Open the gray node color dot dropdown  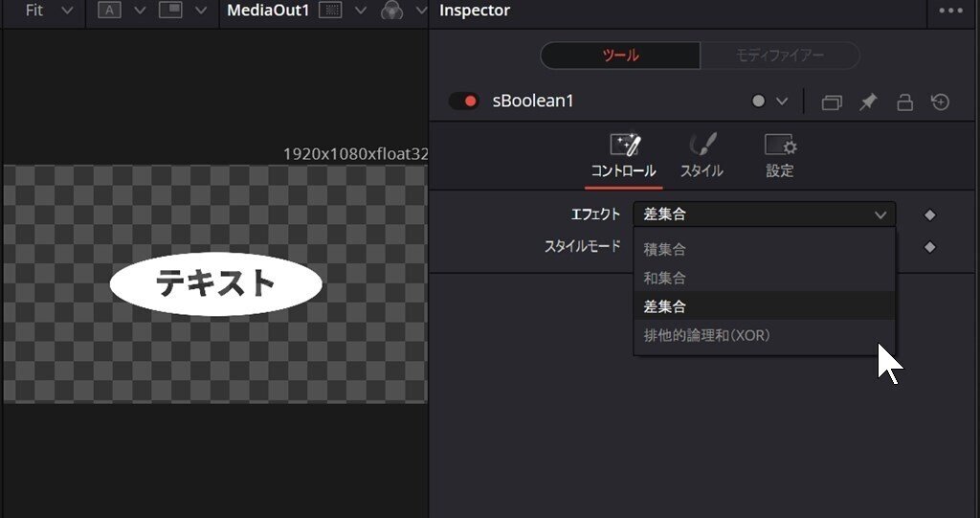[769, 101]
